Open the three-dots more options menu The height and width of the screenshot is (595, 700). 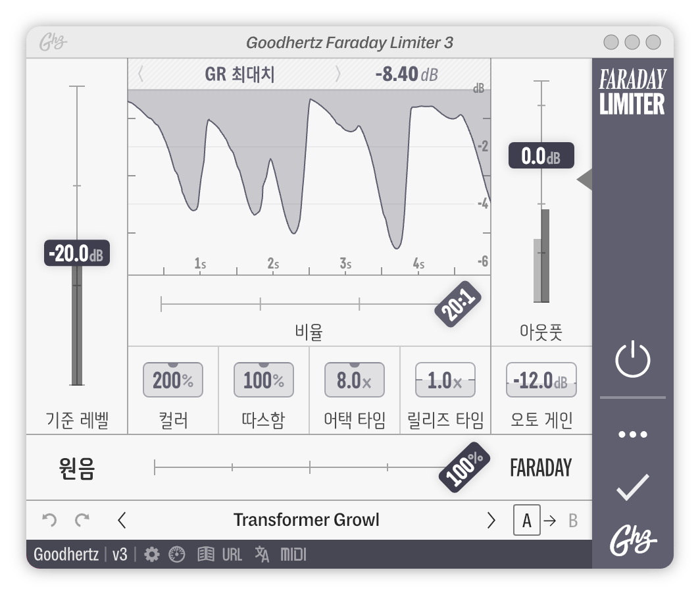coord(633,434)
